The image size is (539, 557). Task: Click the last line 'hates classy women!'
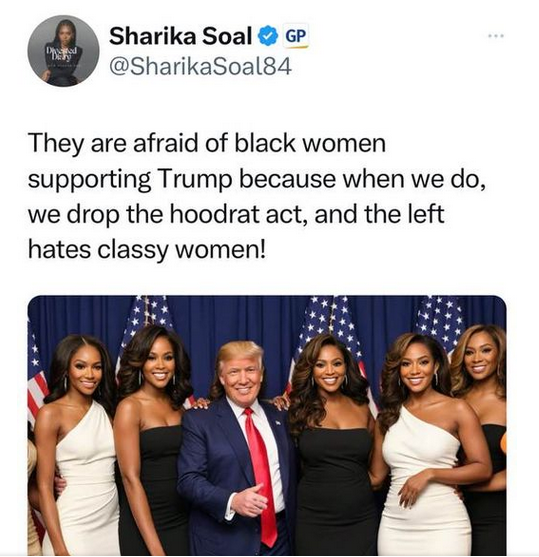[147, 249]
